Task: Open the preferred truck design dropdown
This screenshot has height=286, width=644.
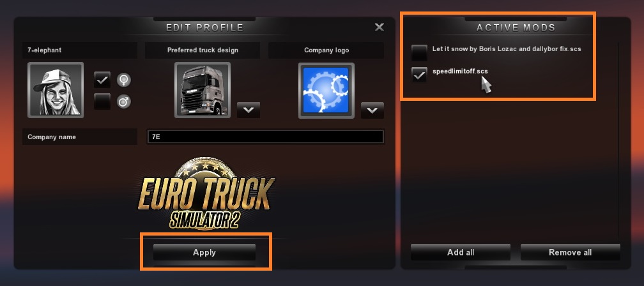Action: click(249, 110)
